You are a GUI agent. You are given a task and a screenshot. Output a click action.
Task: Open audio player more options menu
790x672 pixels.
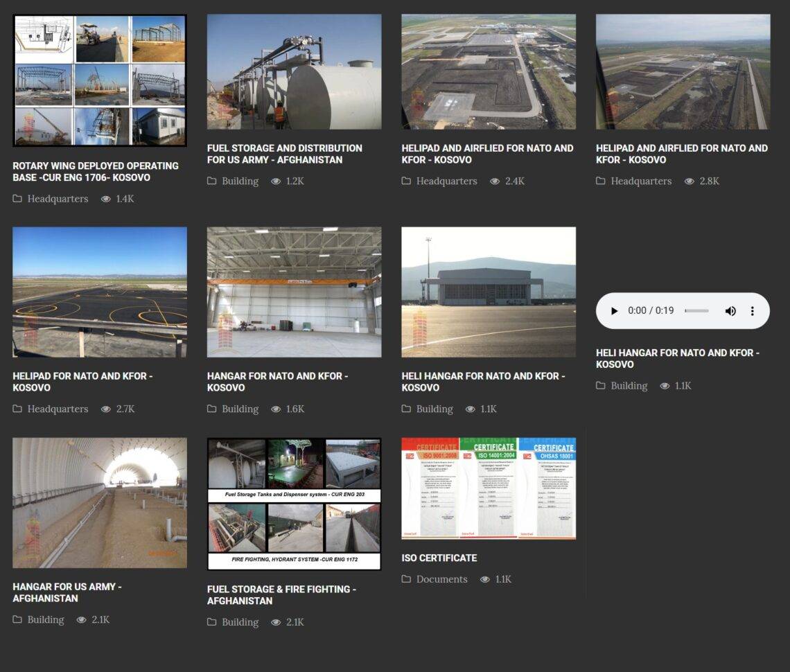point(752,311)
